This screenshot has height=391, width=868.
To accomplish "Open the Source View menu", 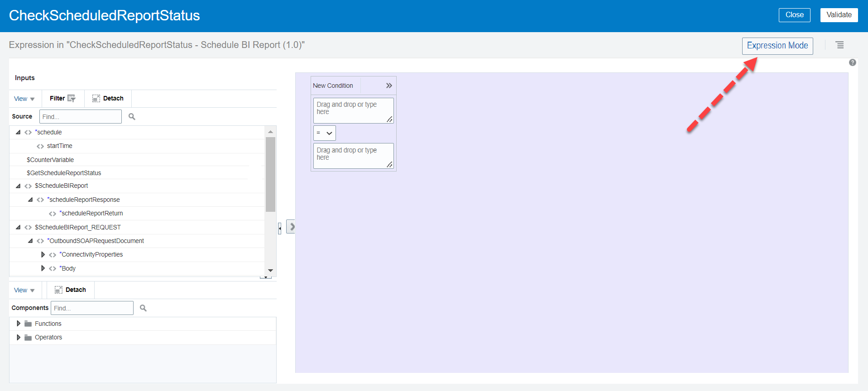I will point(24,99).
